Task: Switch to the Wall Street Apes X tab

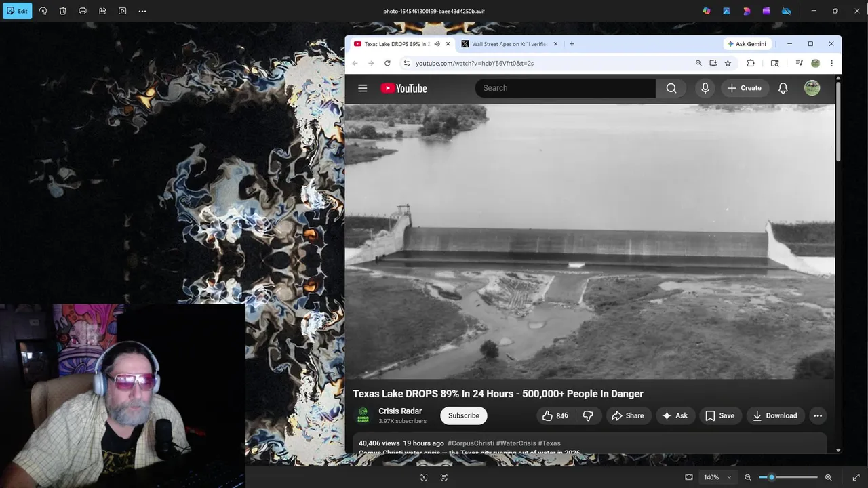Action: 509,44
